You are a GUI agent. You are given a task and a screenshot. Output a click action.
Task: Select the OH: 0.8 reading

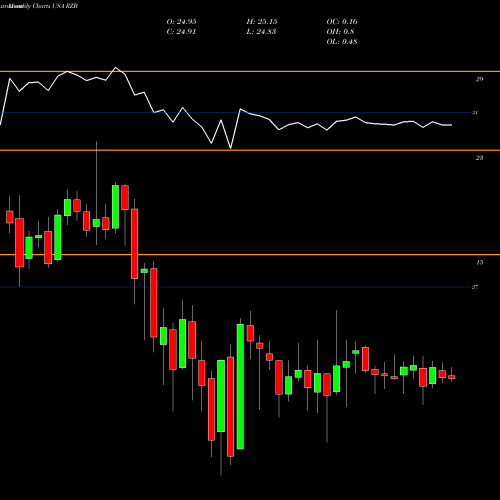(x=340, y=32)
